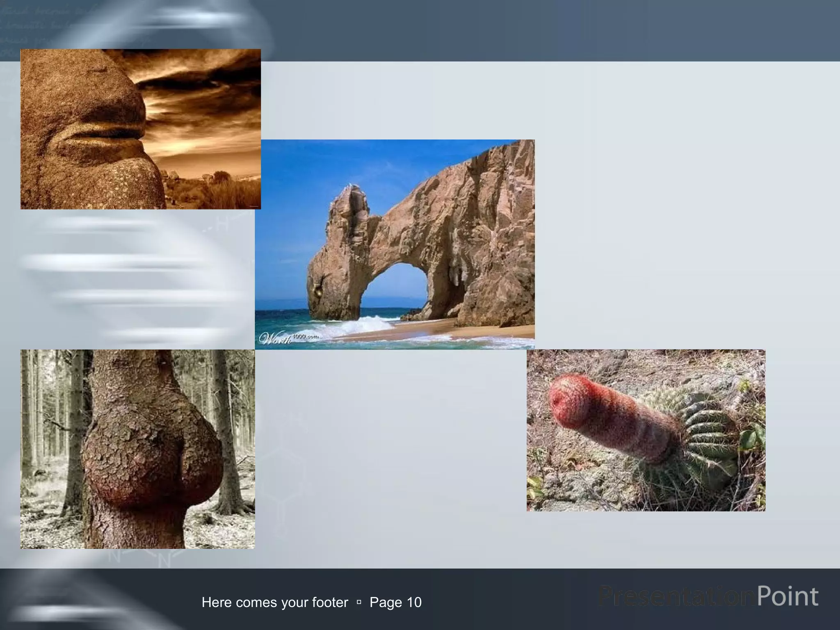Select the sea arch rock photo

tap(395, 244)
